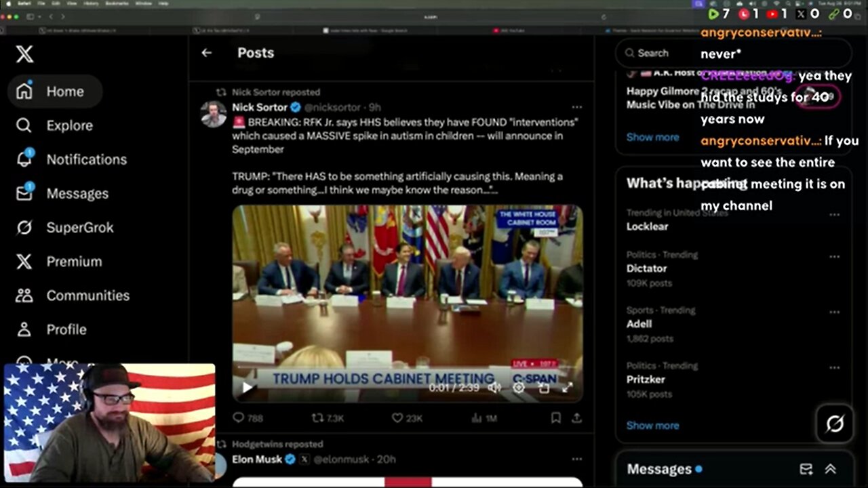Open SuperGrok from the sidebar

click(x=65, y=227)
